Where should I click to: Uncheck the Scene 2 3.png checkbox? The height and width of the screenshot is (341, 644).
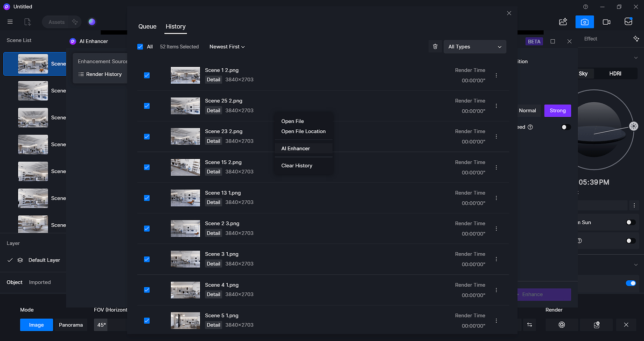(x=147, y=229)
